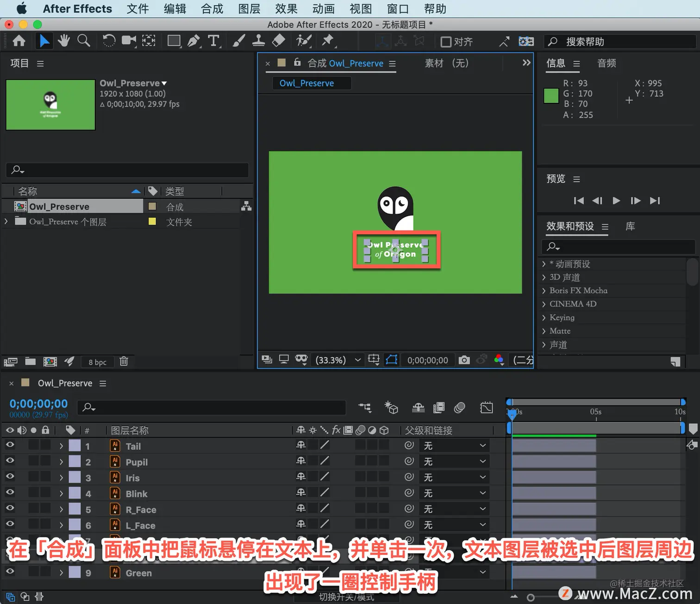This screenshot has width=700, height=604.
Task: Click 8 bpc color depth button
Action: click(x=98, y=362)
